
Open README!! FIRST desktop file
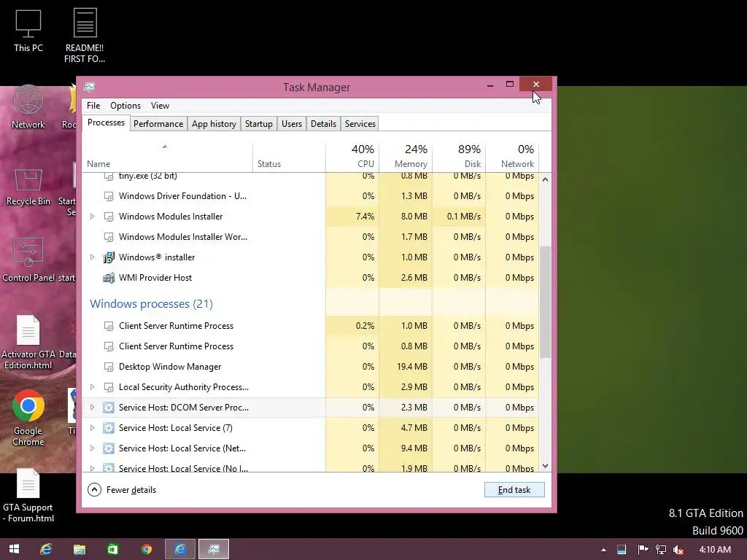(x=85, y=36)
